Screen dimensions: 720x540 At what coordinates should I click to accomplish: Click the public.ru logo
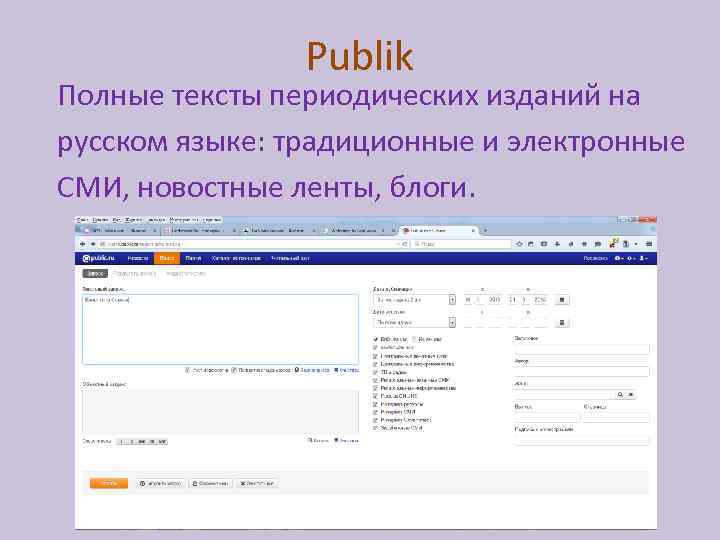tap(98, 259)
